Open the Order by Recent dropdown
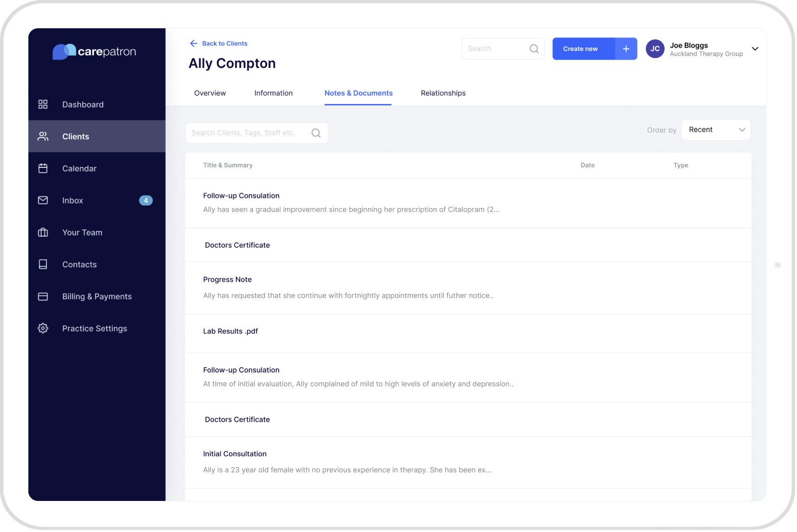Image resolution: width=797 pixels, height=532 pixels. click(x=716, y=130)
